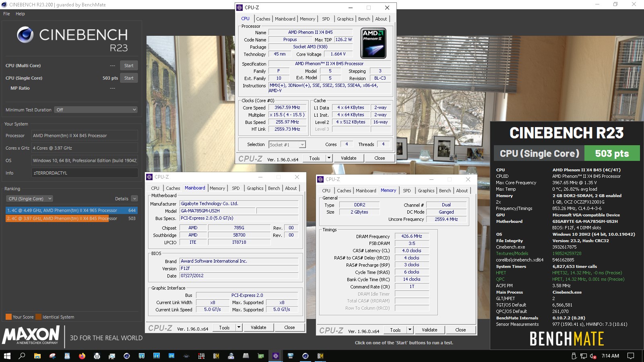This screenshot has width=644, height=362.
Task: Click the DRAM Frequency 426.6 MHz value
Action: click(x=412, y=237)
